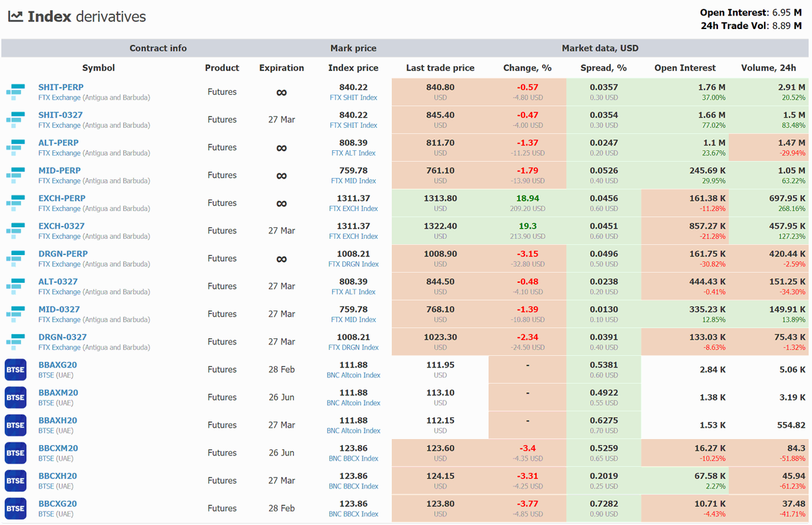Click the FTX logo beside EXCH-0327
This screenshot has width=812, height=525.
pyautogui.click(x=15, y=231)
